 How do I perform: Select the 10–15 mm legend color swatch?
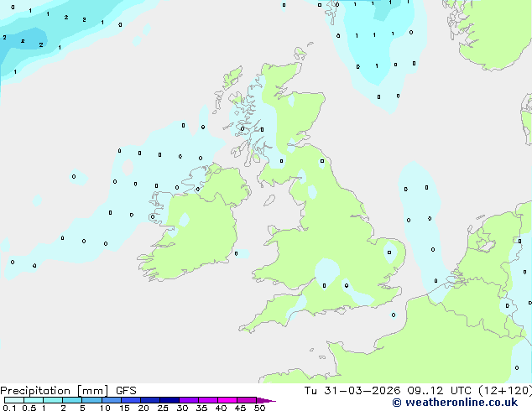click(111, 400)
